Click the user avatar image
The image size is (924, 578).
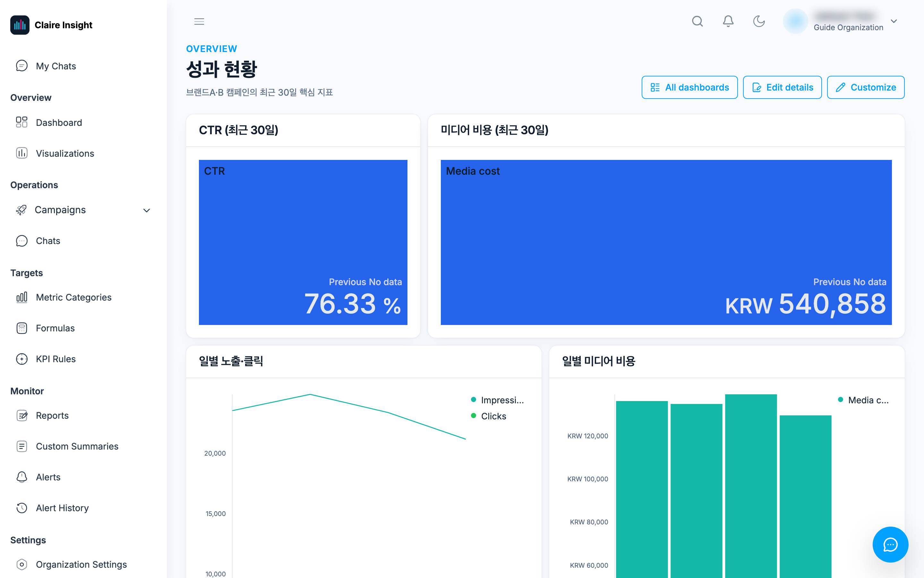[x=795, y=21]
